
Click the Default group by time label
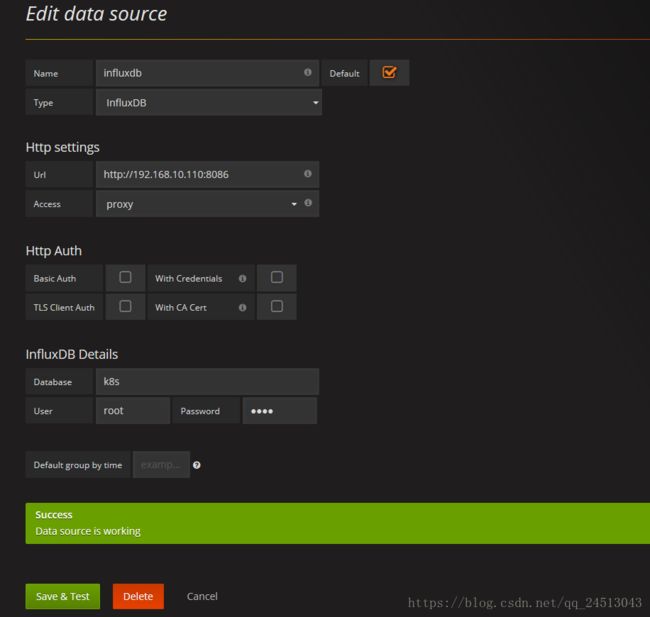[78, 465]
